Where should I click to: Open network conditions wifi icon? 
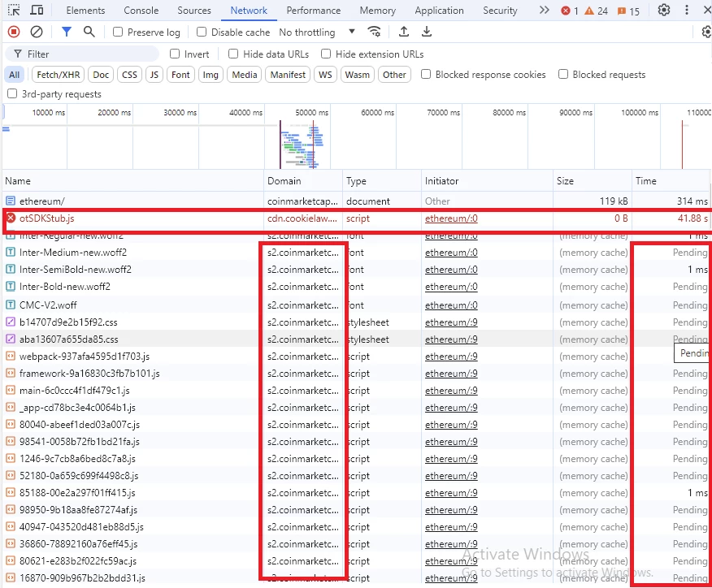pyautogui.click(x=374, y=32)
